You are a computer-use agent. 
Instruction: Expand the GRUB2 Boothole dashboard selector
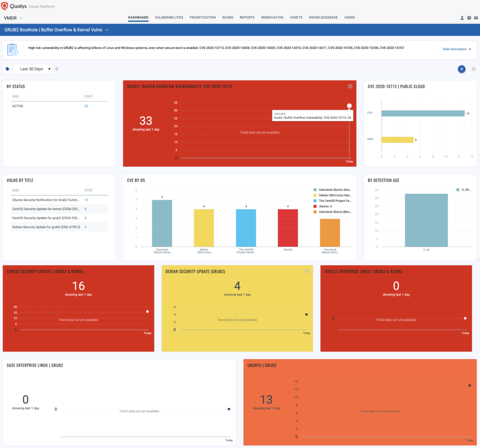(107, 30)
